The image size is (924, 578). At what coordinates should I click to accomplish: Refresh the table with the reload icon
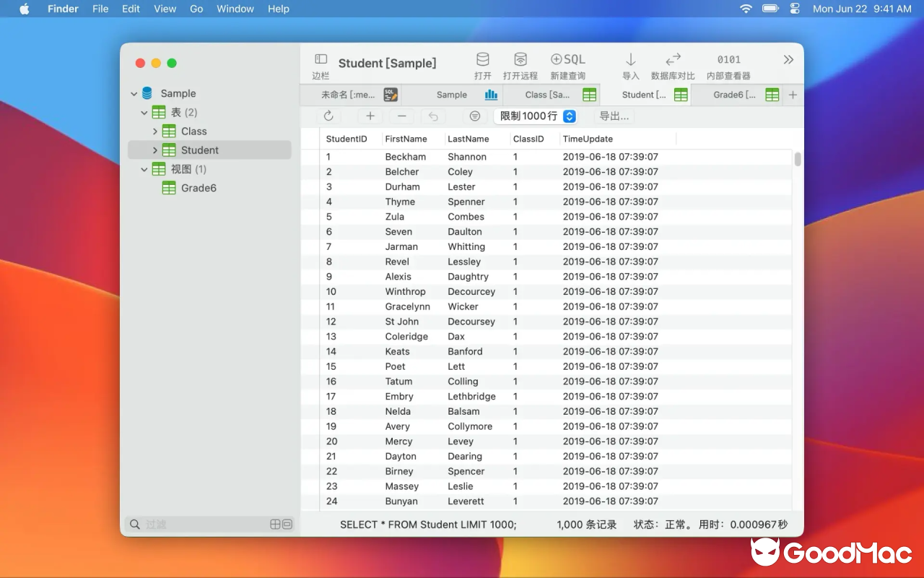(x=328, y=116)
